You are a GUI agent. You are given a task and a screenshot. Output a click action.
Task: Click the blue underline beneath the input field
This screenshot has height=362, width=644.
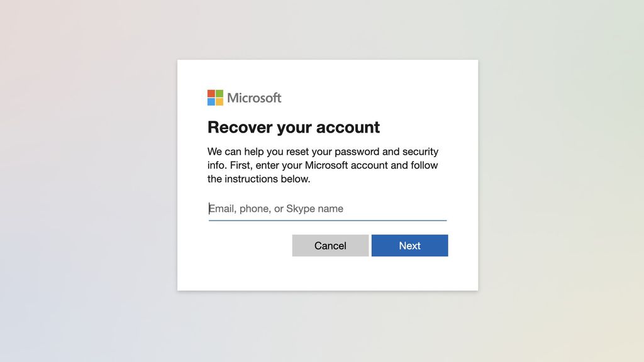click(x=327, y=219)
